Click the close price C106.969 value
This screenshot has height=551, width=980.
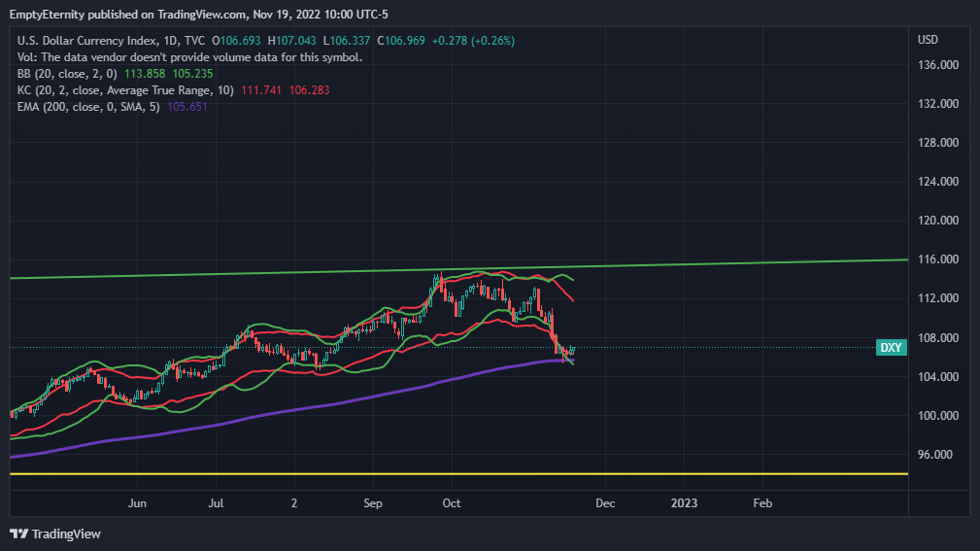click(401, 41)
